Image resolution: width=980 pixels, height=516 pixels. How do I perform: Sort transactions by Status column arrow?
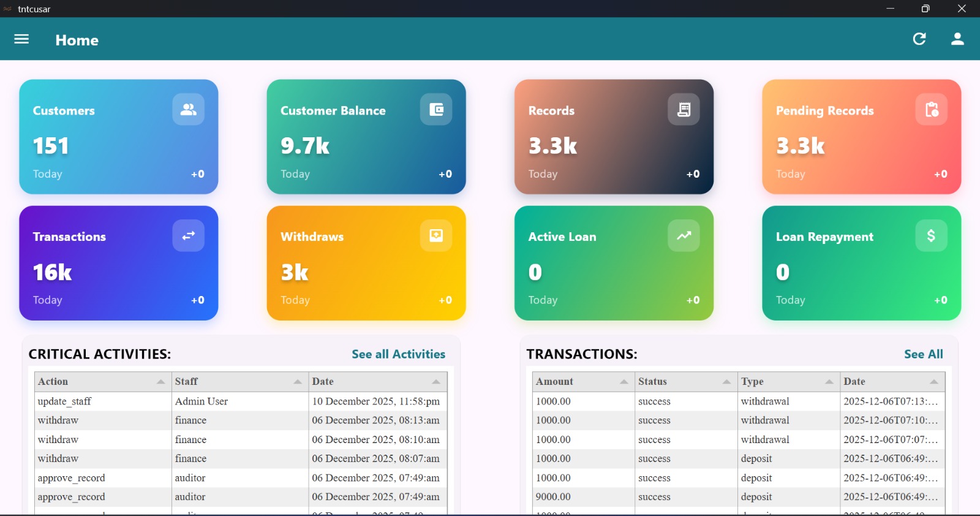(726, 382)
